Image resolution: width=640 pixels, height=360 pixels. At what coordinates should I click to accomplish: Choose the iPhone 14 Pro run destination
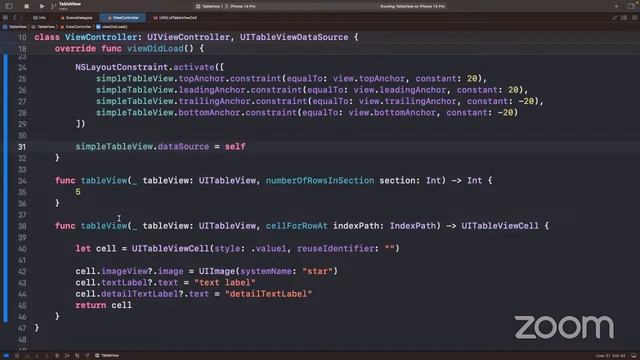click(241, 6)
